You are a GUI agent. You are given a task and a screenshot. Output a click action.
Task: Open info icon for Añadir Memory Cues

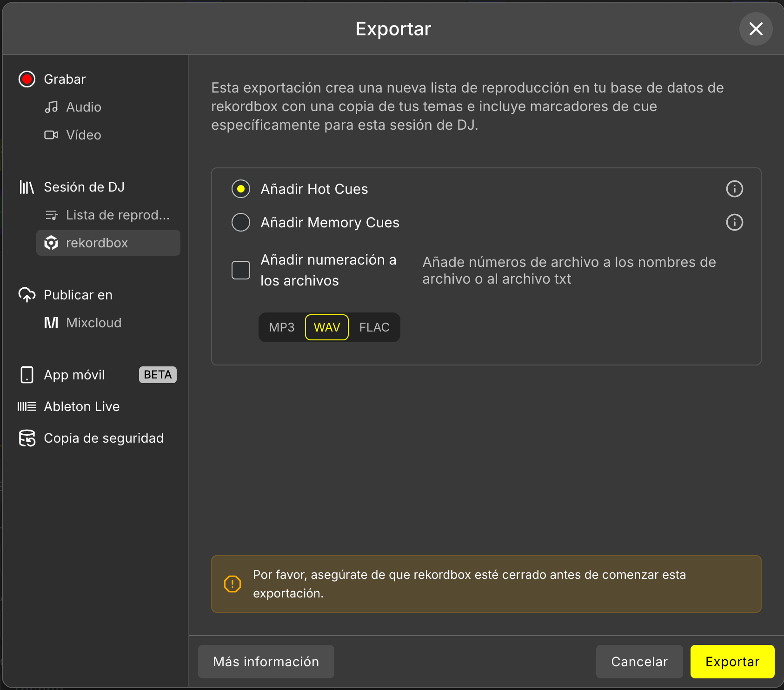pyautogui.click(x=734, y=222)
